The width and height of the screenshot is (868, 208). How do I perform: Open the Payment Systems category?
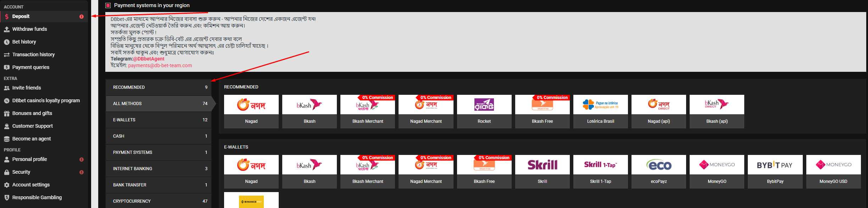click(x=158, y=152)
